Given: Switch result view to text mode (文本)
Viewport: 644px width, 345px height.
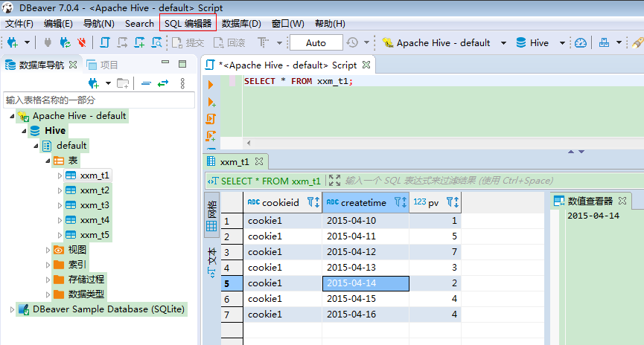Looking at the screenshot, I should click(x=212, y=262).
